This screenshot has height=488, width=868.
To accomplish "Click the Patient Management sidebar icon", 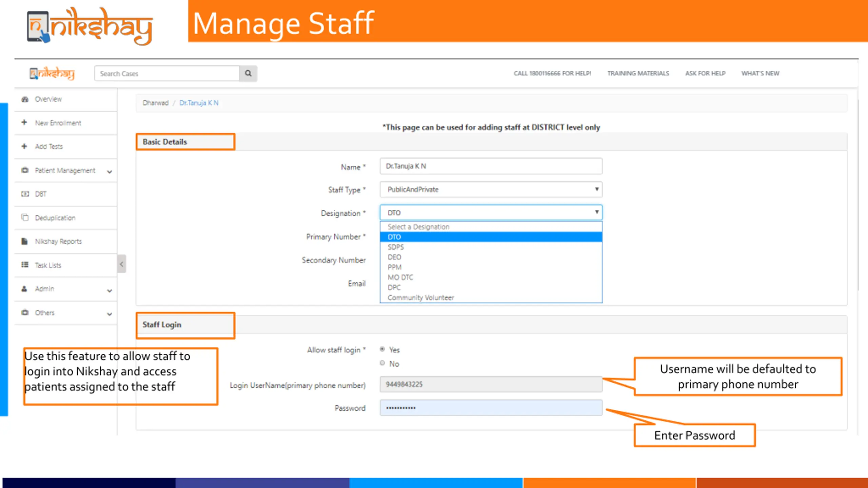I will click(25, 170).
